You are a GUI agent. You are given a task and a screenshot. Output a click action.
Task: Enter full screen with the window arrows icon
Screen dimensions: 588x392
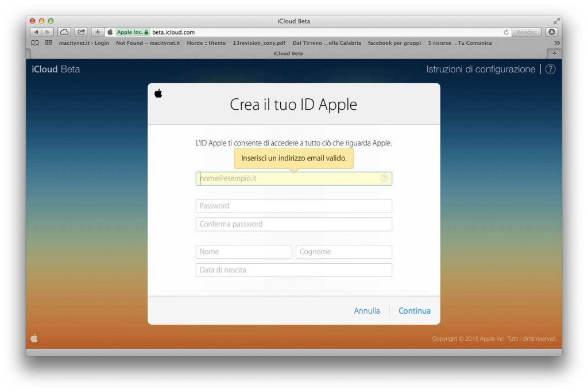(x=556, y=21)
